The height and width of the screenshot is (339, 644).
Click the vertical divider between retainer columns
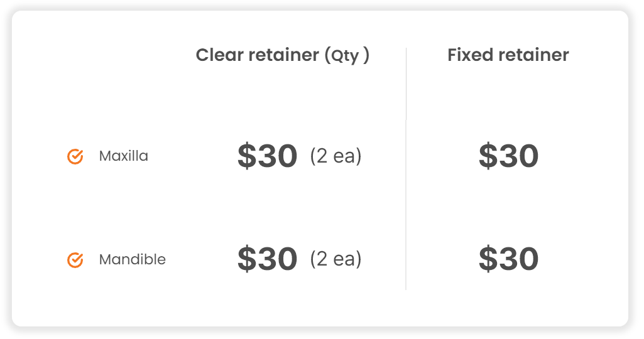pyautogui.click(x=407, y=169)
